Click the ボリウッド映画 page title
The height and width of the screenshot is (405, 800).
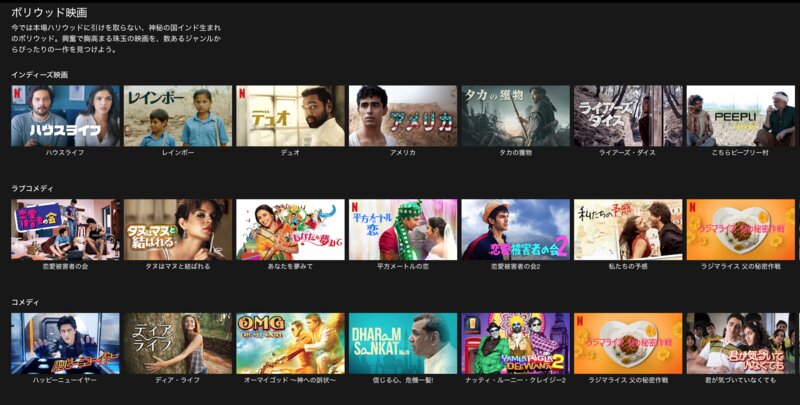[49, 13]
